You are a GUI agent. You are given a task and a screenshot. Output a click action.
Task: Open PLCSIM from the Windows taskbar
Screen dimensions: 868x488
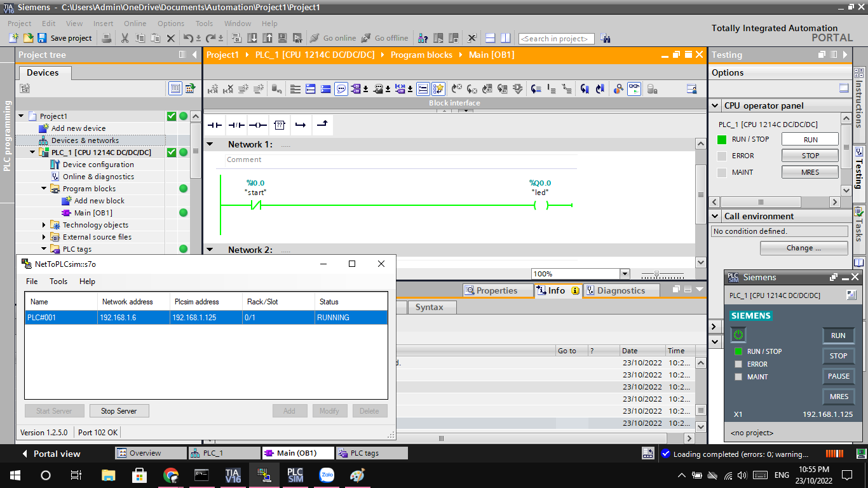pyautogui.click(x=295, y=475)
